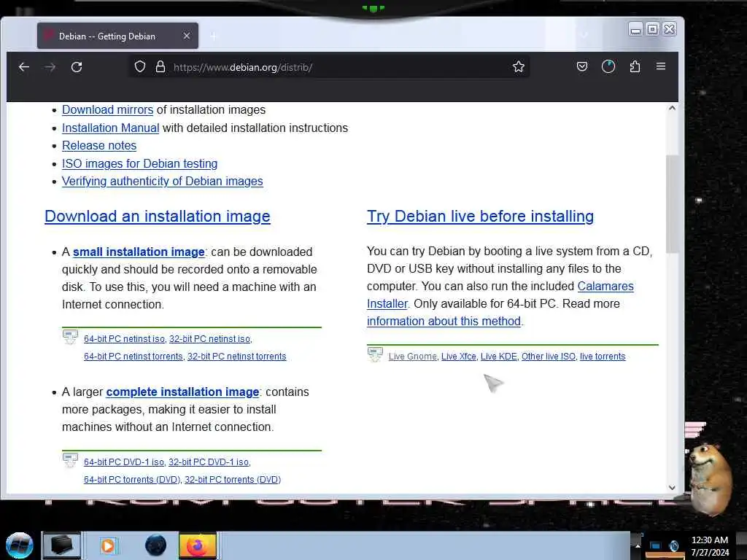Viewport: 747px width, 560px height.
Task: Open the Release notes link
Action: point(99,146)
